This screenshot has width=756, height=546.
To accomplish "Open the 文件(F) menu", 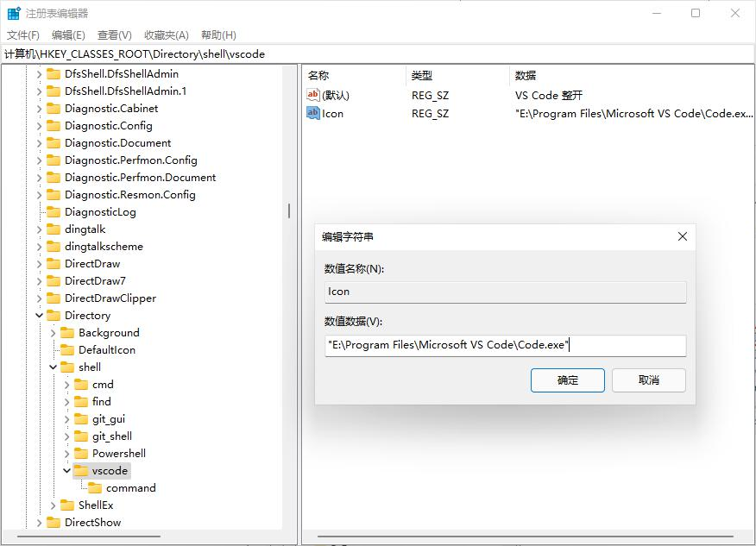I will click(22, 35).
